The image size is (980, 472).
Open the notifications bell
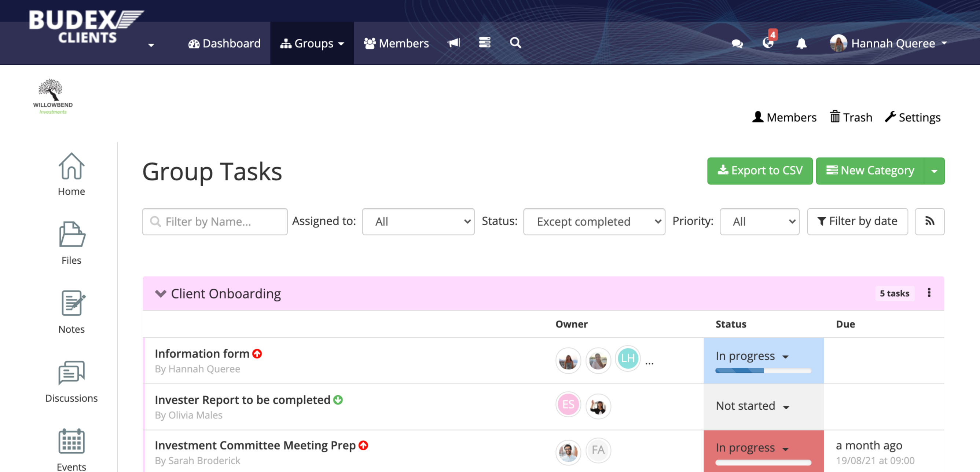coord(801,43)
